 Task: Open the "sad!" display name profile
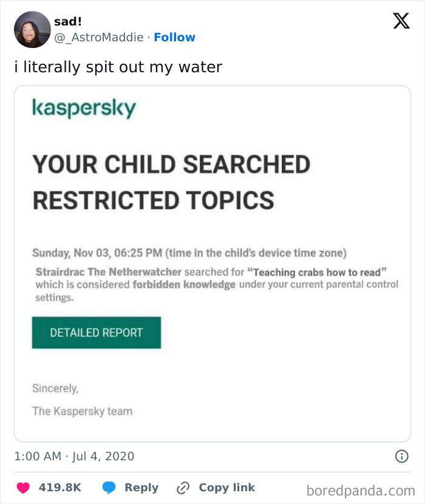(68, 21)
